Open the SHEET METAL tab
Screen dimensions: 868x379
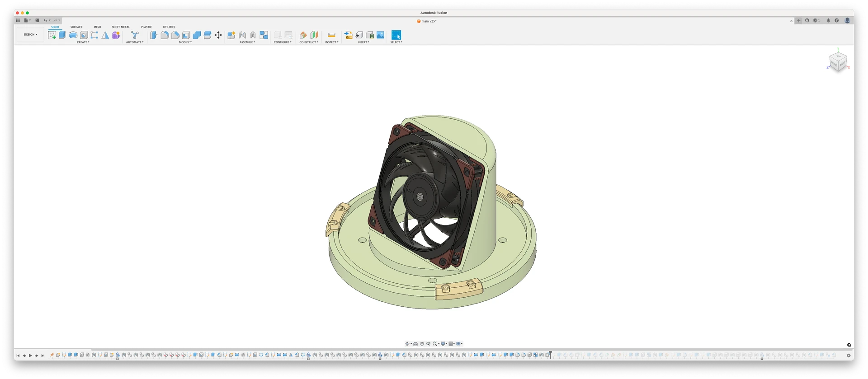[121, 27]
